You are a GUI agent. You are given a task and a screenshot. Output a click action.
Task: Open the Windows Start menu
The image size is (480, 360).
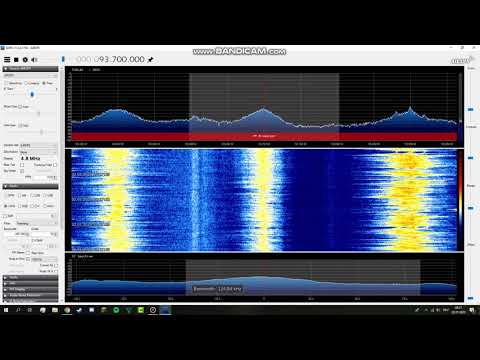(x=6, y=310)
